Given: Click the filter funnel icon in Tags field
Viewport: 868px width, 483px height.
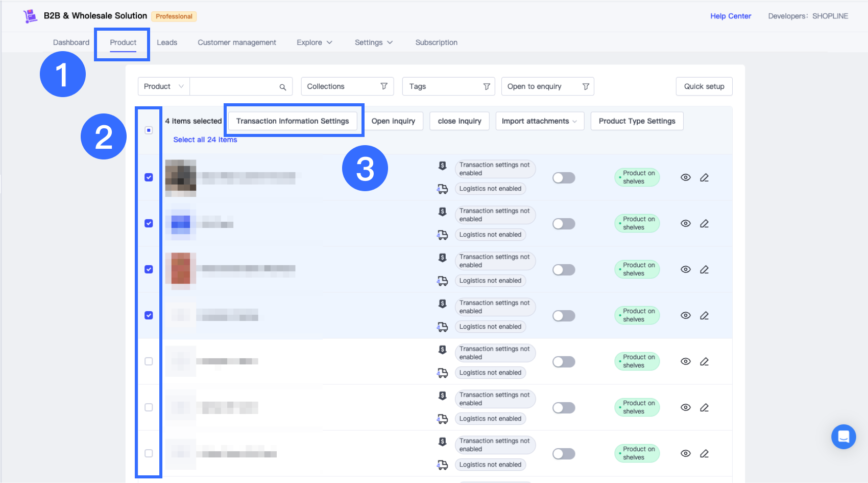Looking at the screenshot, I should [x=487, y=86].
